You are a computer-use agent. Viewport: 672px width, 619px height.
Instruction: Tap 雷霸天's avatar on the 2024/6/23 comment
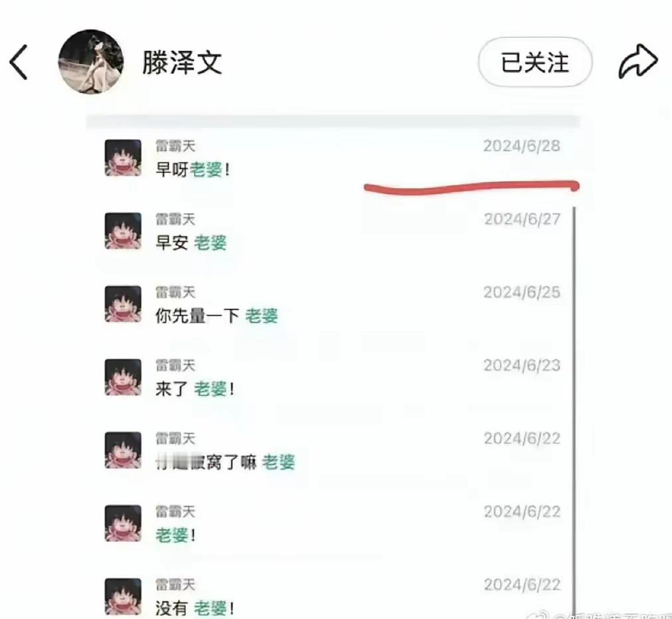[x=123, y=377]
